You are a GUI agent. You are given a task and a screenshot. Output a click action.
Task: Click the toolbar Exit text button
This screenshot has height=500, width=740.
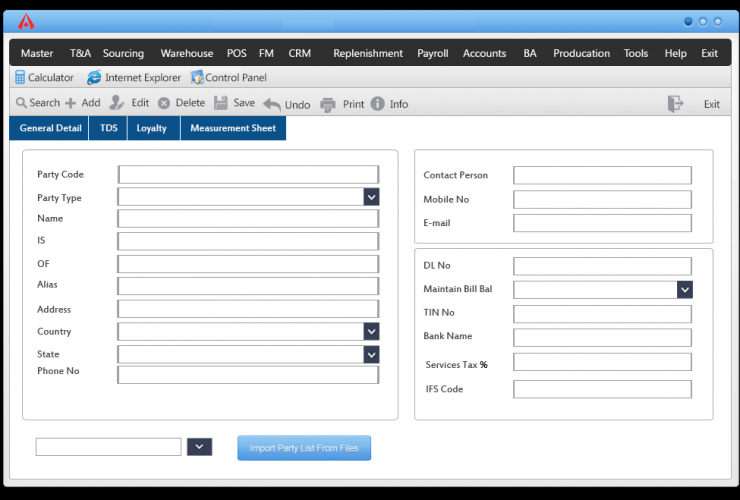click(x=712, y=104)
